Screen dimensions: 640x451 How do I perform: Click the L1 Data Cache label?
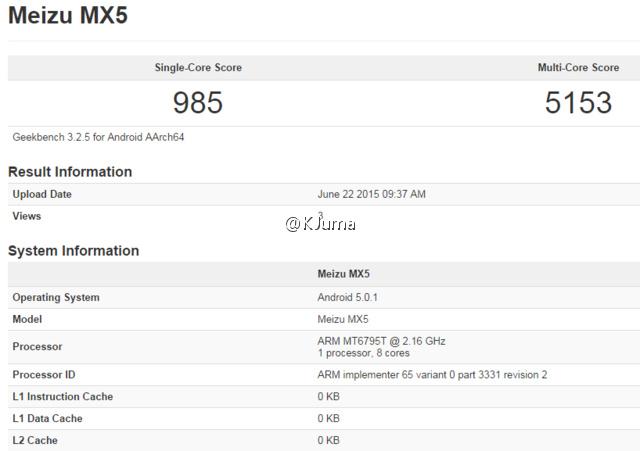coord(47,419)
